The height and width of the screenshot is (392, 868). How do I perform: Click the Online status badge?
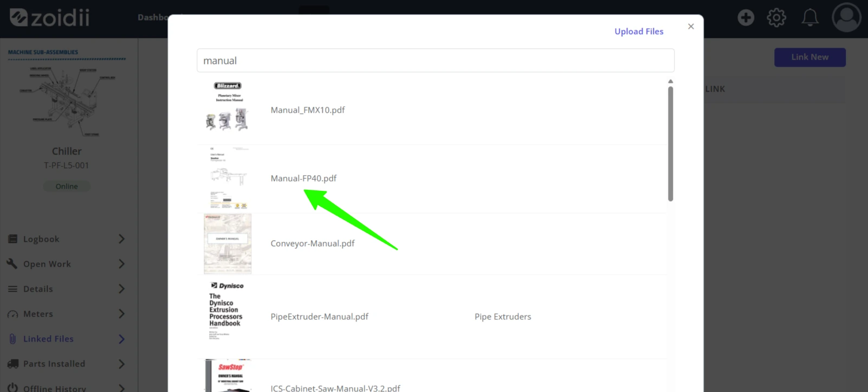[67, 187]
